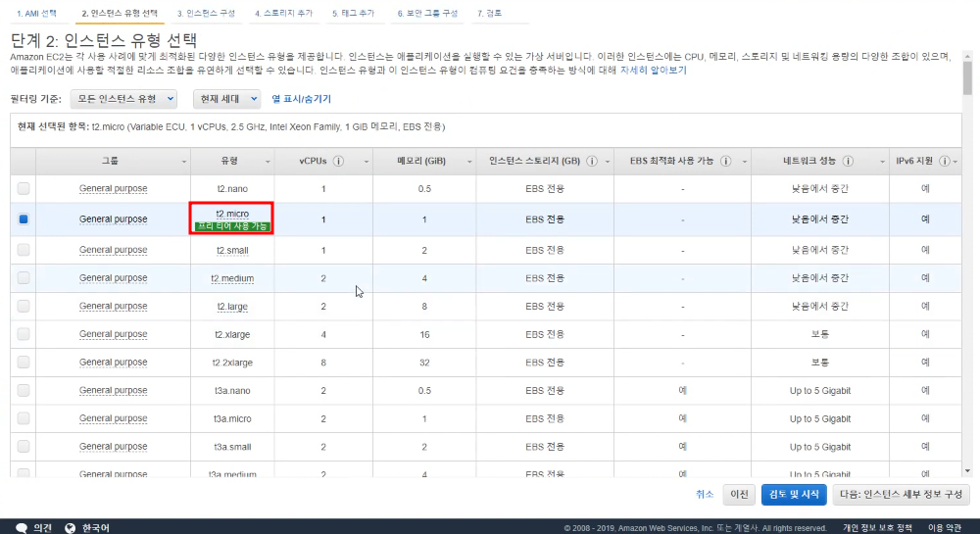Go to step 5. 태그 추가 tab
The image size is (980, 534).
coord(353,13)
